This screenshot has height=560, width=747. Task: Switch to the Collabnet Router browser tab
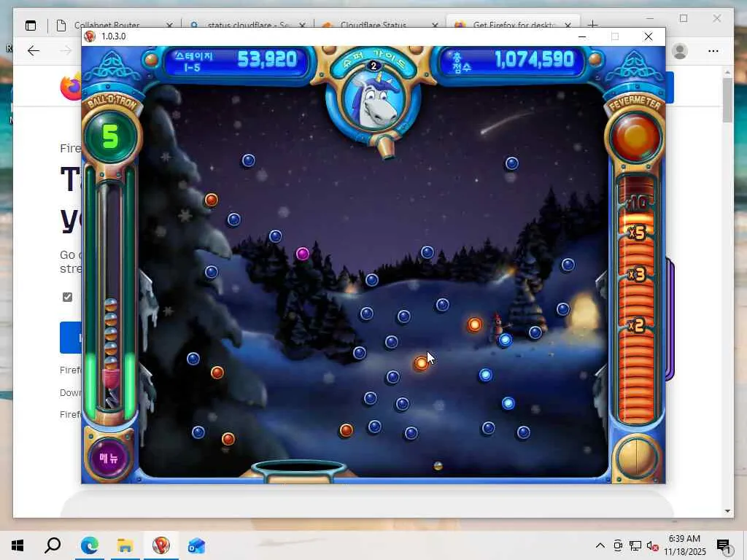pyautogui.click(x=107, y=25)
